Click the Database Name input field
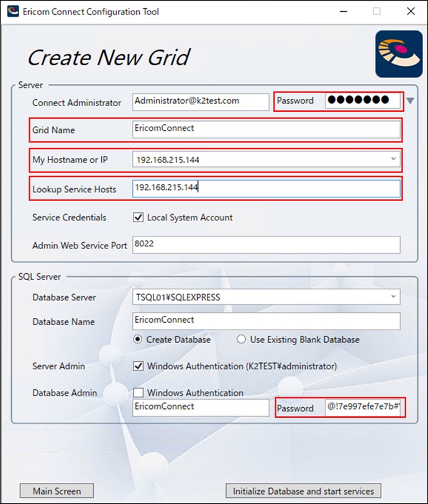The width and height of the screenshot is (428, 504). (266, 321)
